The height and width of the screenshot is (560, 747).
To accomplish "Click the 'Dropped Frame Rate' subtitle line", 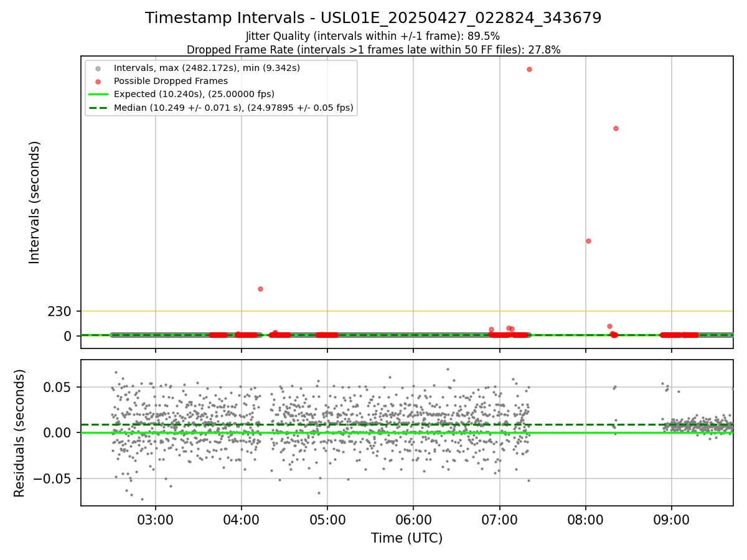I will [x=374, y=50].
